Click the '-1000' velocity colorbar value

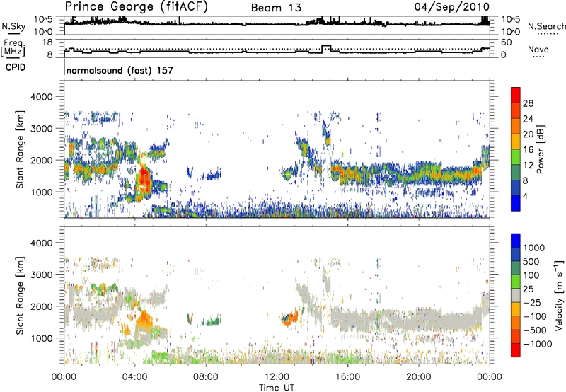(538, 344)
